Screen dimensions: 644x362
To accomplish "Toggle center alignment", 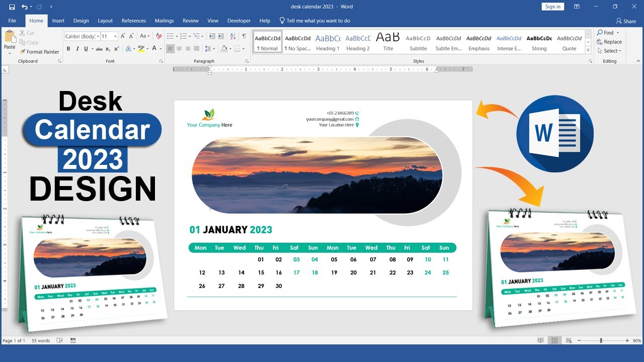I will [x=179, y=49].
